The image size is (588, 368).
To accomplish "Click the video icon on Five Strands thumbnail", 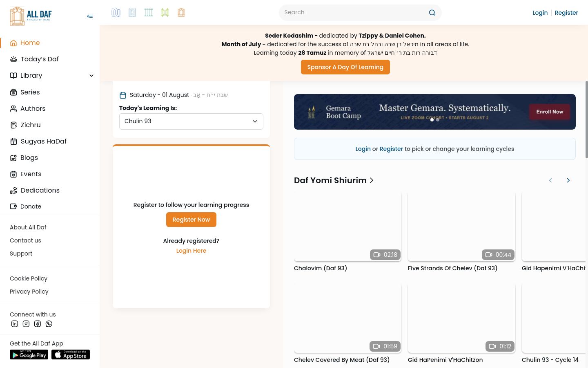I will [x=489, y=255].
